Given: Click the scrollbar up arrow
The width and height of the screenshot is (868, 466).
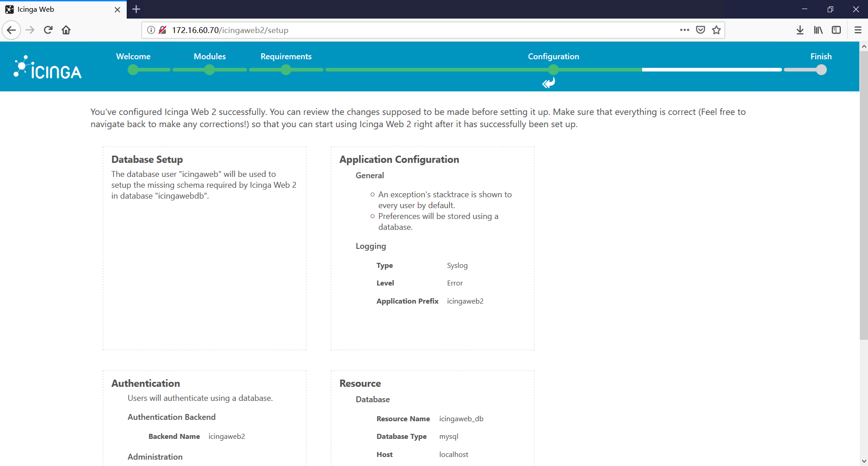Looking at the screenshot, I should [x=863, y=46].
